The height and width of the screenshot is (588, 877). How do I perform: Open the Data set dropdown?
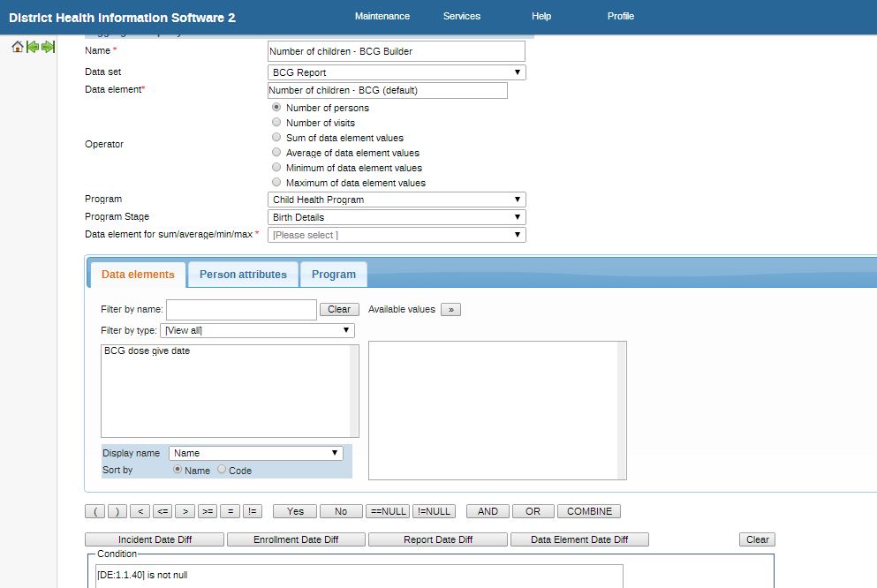point(397,72)
